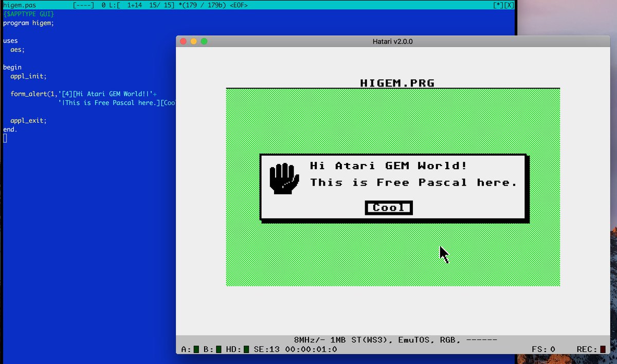
Task: Click the 'begin' keyword line
Action: click(12, 67)
